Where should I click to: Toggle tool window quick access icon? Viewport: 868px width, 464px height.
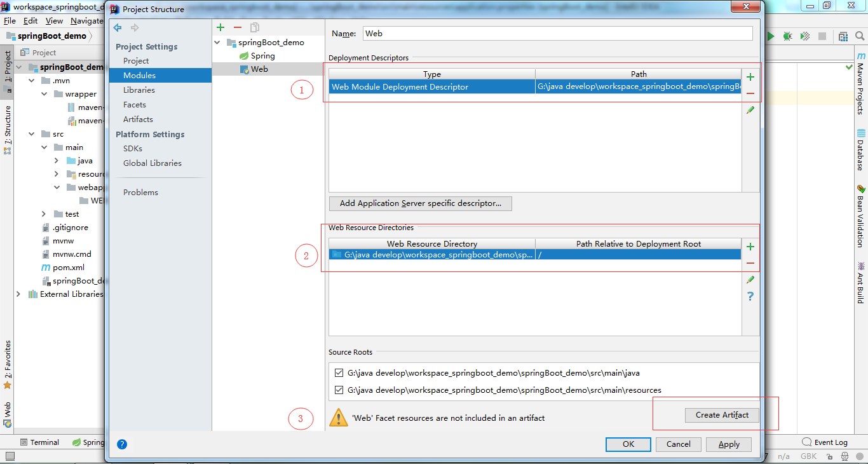(x=10, y=456)
